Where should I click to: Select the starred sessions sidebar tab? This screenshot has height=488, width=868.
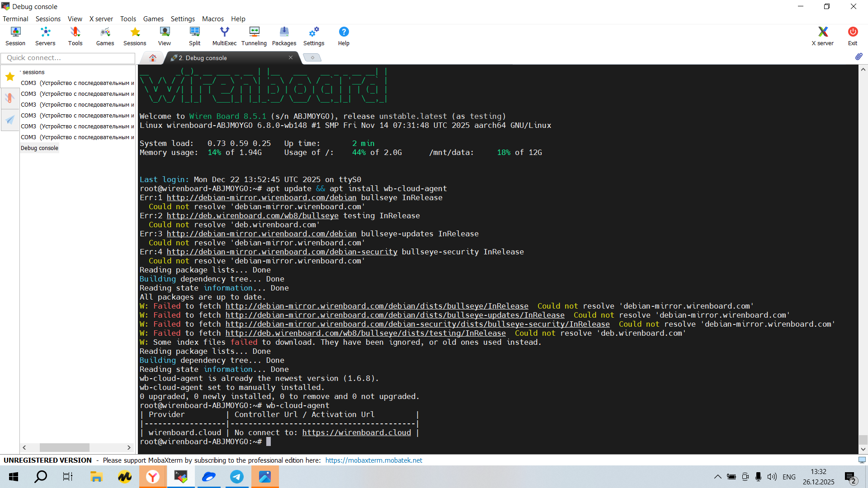pos(10,76)
